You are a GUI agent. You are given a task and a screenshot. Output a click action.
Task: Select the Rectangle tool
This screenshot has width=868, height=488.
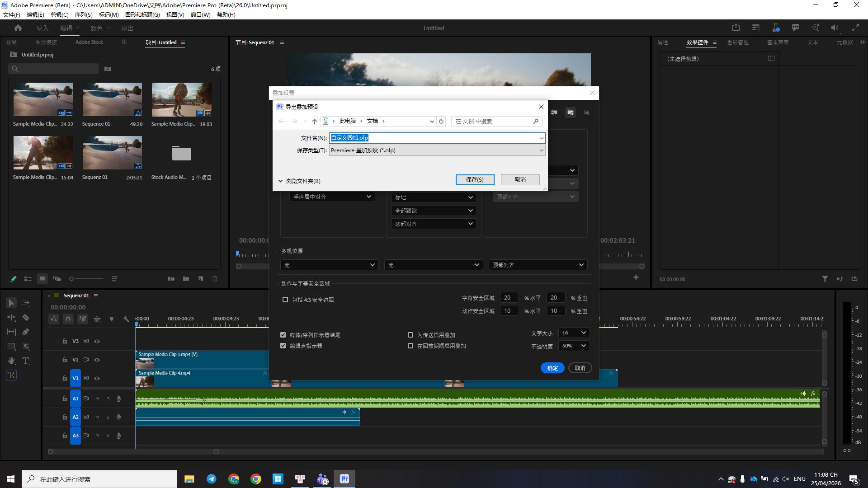pyautogui.click(x=11, y=347)
